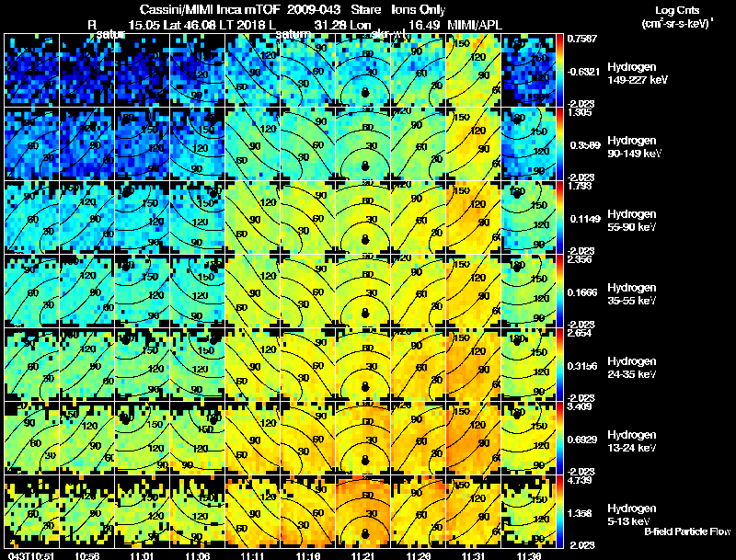
Task: Click the '043T10:51' time label
Action: (x=31, y=555)
